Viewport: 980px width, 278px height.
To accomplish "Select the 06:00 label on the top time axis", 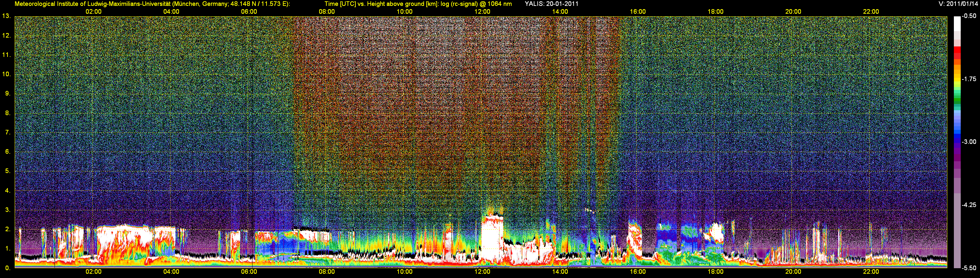I will [249, 11].
